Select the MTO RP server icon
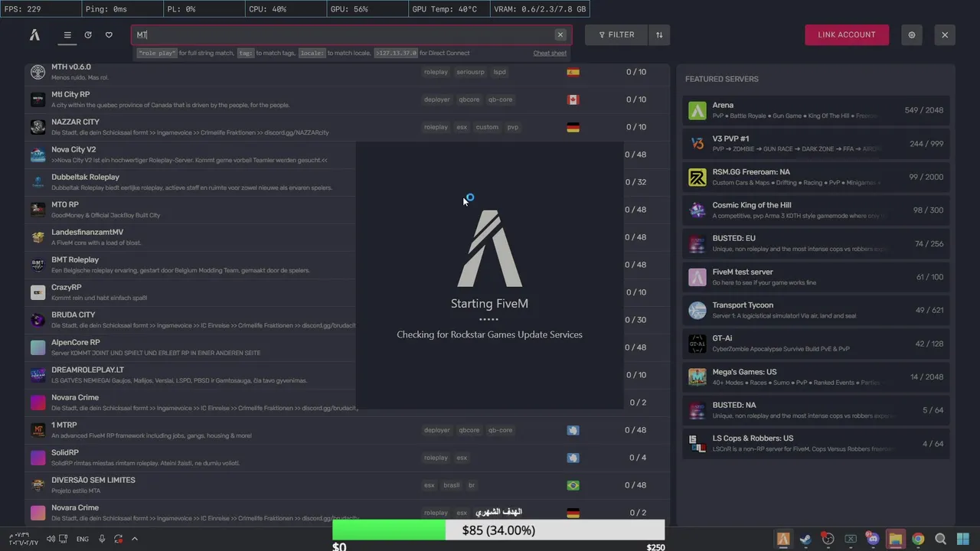 [x=38, y=210]
